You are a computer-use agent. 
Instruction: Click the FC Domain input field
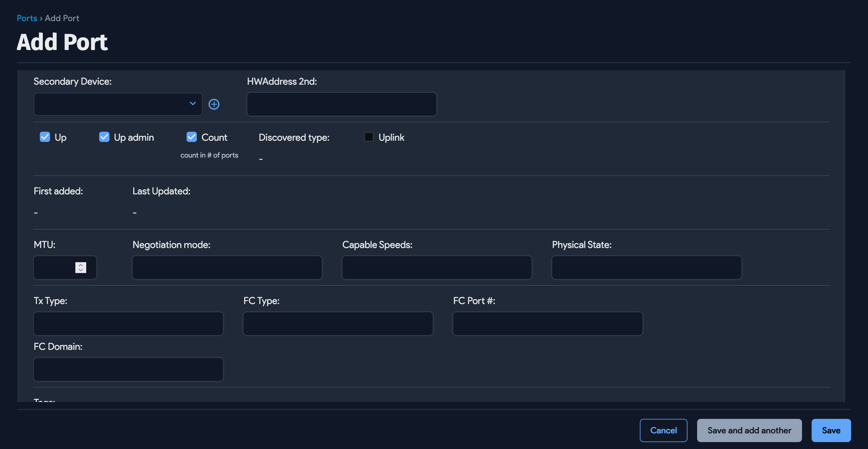[x=128, y=369]
